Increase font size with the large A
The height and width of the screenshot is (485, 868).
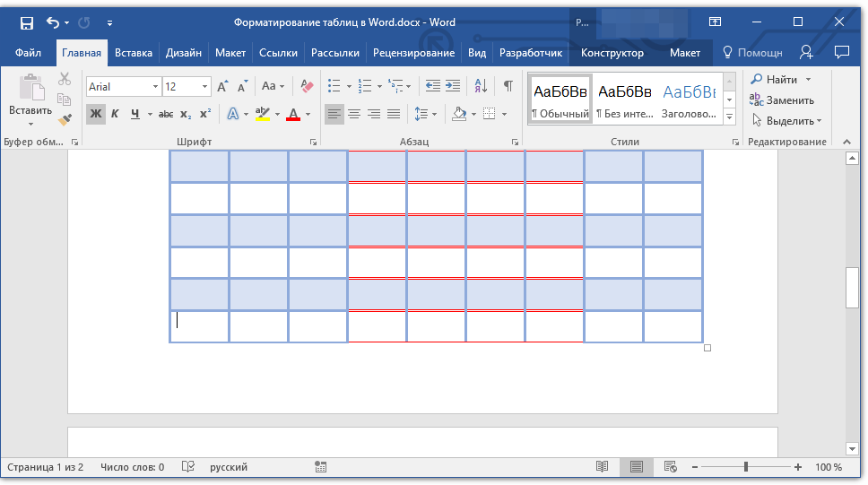click(x=222, y=86)
